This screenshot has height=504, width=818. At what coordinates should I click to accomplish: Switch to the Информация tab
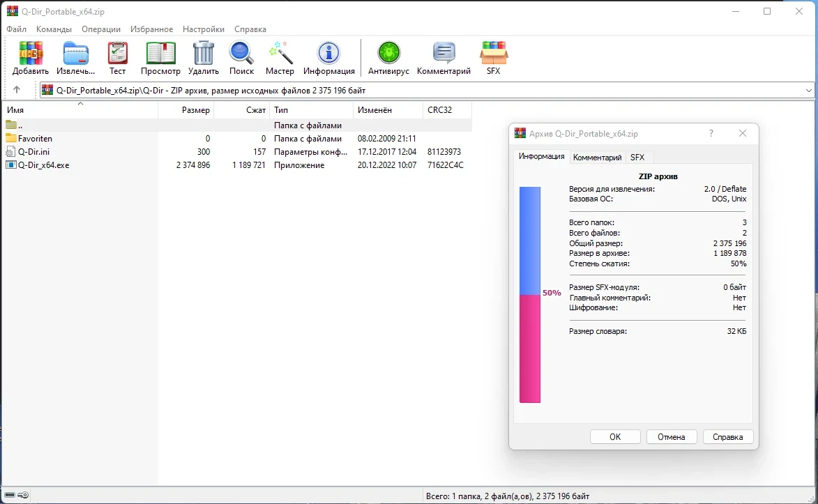pyautogui.click(x=542, y=156)
